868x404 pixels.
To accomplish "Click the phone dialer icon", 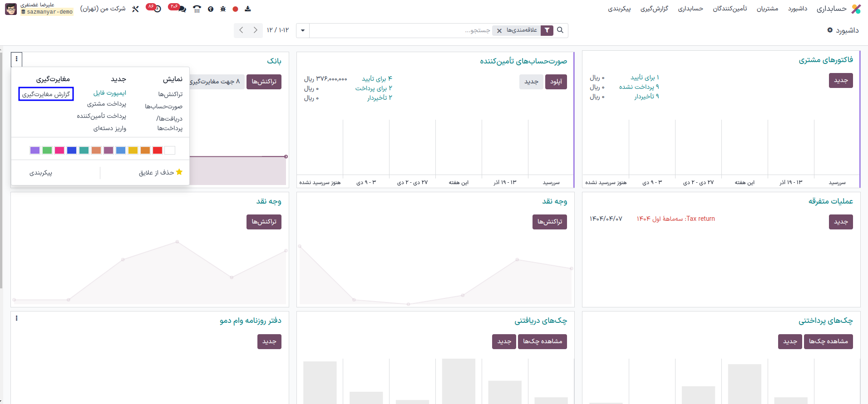I will (197, 9).
